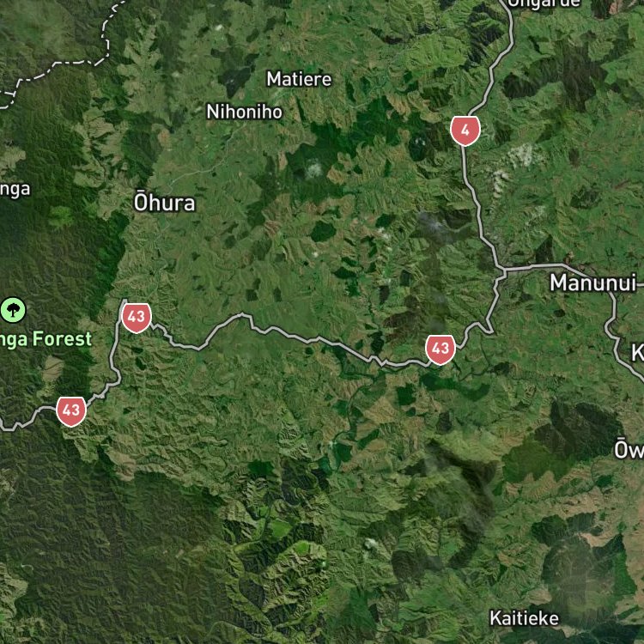Select the cut-off Ongarue label at top
The width and height of the screenshot is (644, 644).
[x=544, y=3]
